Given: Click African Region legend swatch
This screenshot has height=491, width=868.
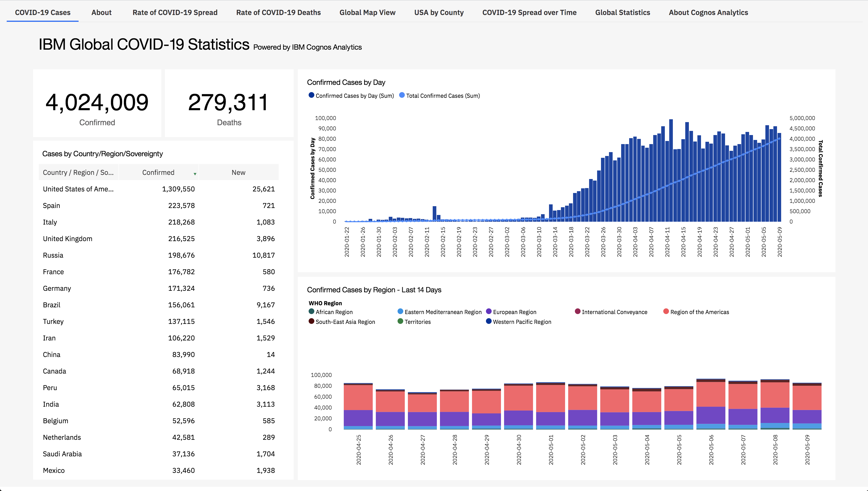Looking at the screenshot, I should (311, 311).
